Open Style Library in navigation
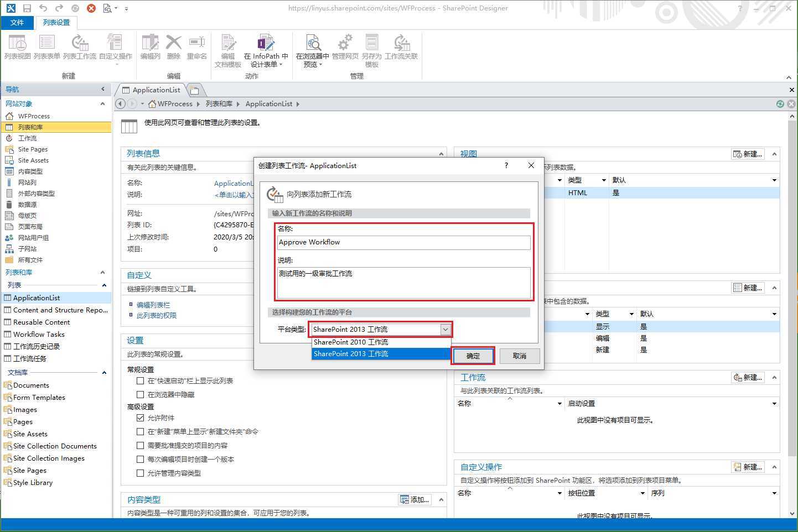 [33, 482]
